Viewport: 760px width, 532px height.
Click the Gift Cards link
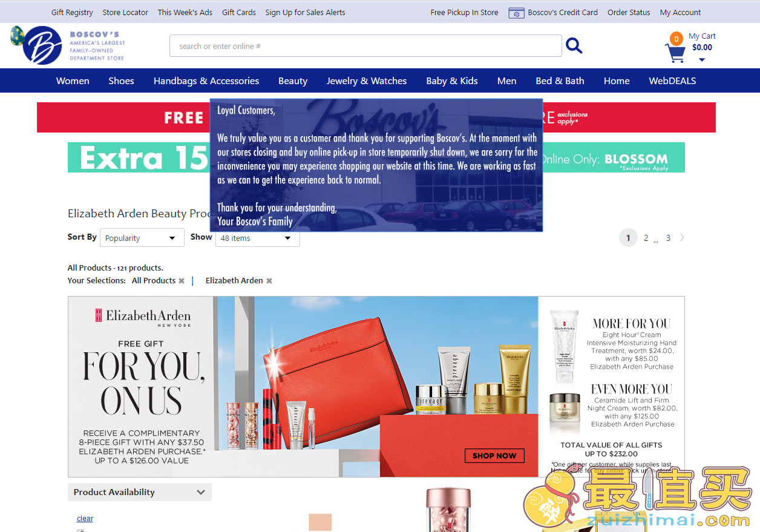[x=239, y=12]
